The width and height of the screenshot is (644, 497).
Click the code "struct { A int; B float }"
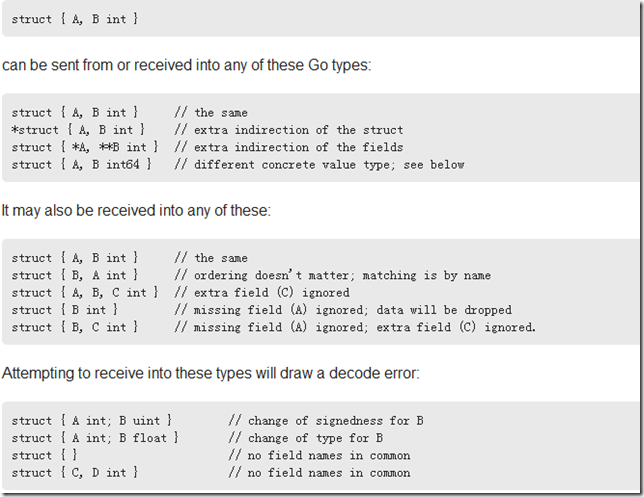95,438
